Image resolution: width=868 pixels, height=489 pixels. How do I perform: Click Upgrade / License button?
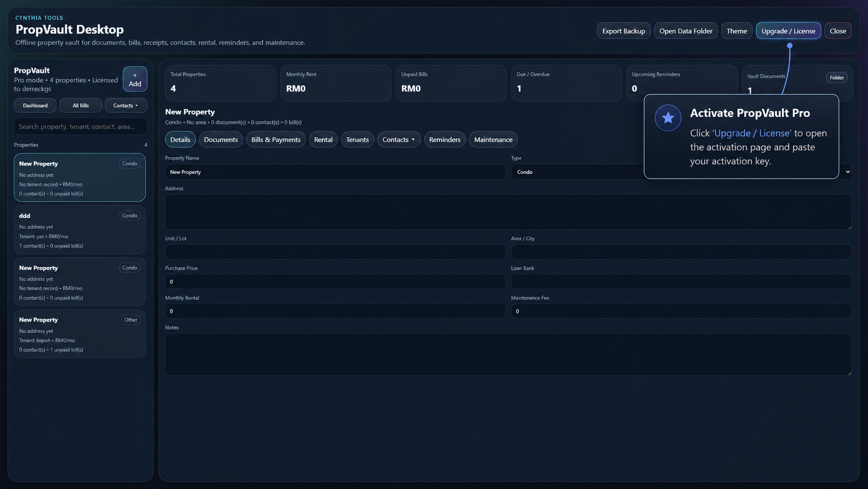(x=788, y=31)
